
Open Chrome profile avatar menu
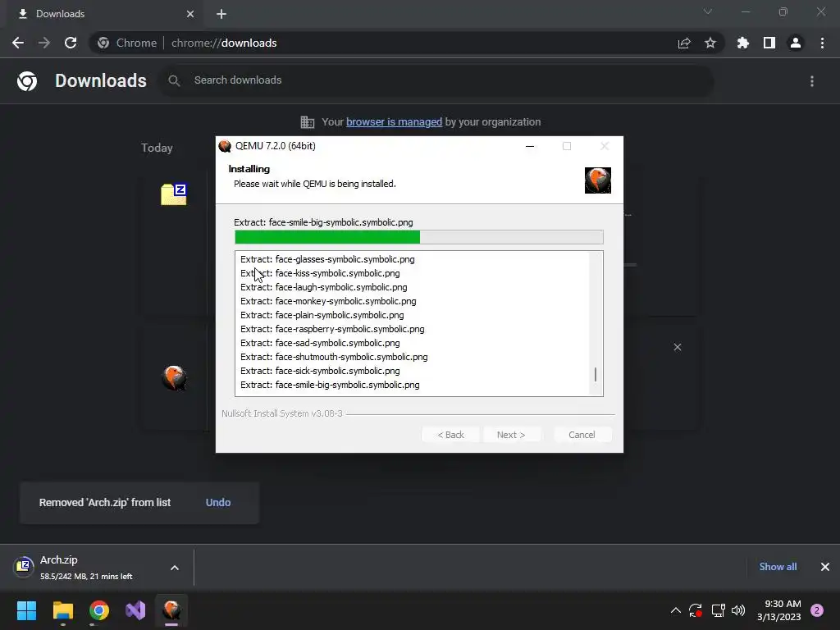pos(796,43)
